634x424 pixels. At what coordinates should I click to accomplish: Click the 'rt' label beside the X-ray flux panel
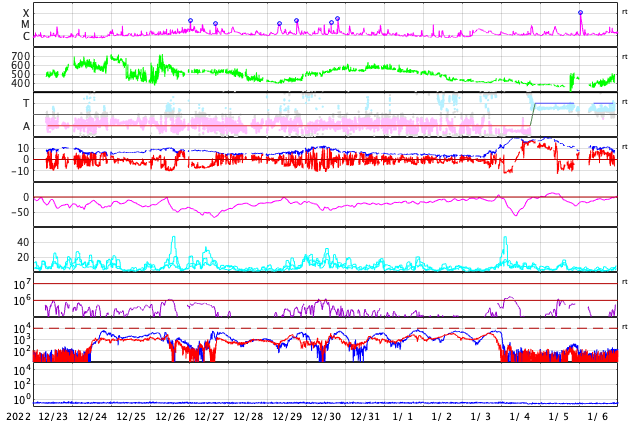(624, 12)
